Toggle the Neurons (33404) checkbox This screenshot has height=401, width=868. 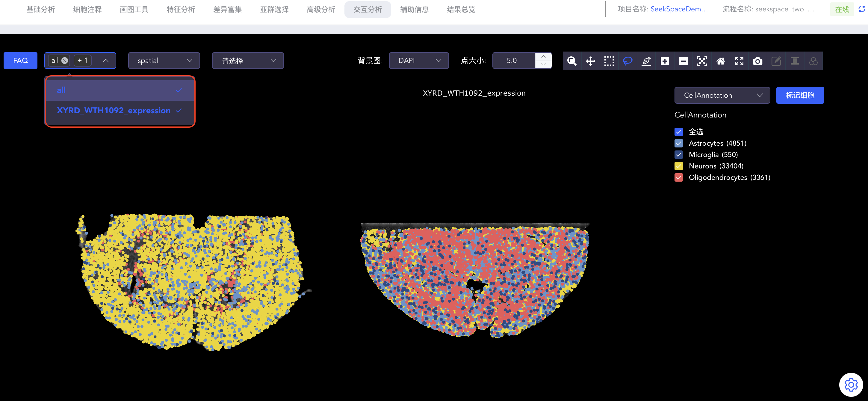point(679,166)
